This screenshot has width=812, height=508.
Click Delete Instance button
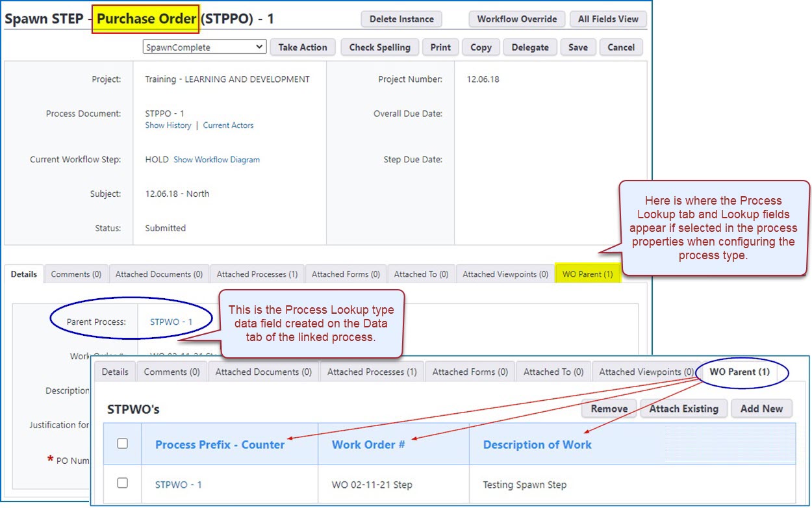[x=401, y=19]
